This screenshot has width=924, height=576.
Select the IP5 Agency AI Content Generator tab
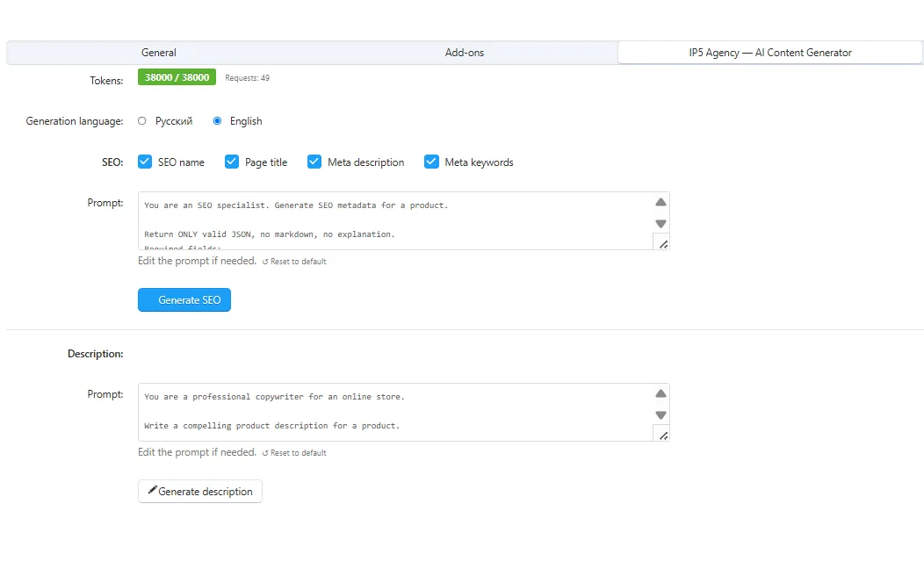point(770,53)
